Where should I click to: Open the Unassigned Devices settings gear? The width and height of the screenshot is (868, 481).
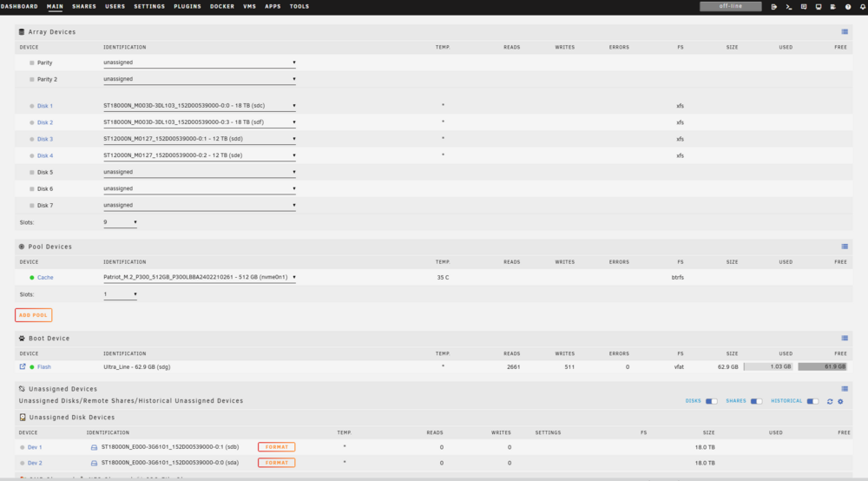tap(840, 401)
